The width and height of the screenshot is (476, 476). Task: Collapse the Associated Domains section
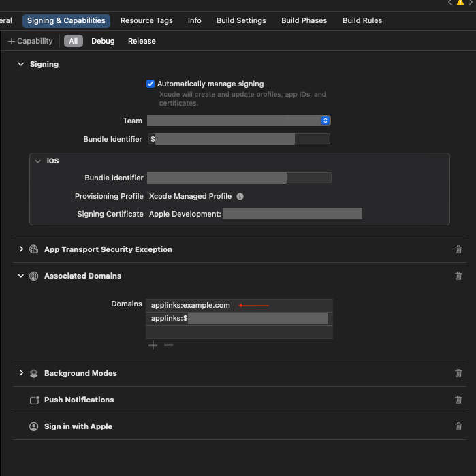(21, 276)
